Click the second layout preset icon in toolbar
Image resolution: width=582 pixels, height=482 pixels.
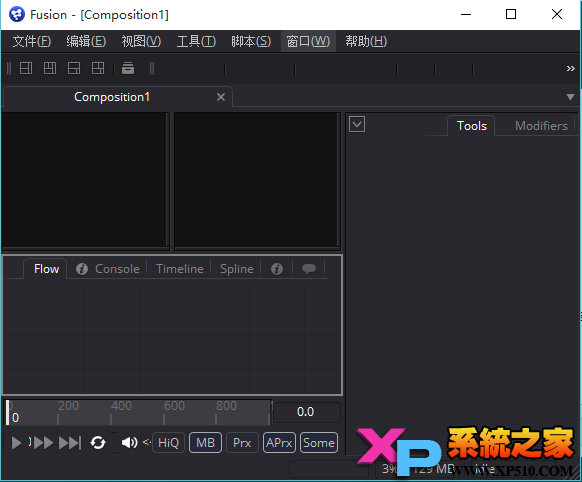[x=50, y=68]
